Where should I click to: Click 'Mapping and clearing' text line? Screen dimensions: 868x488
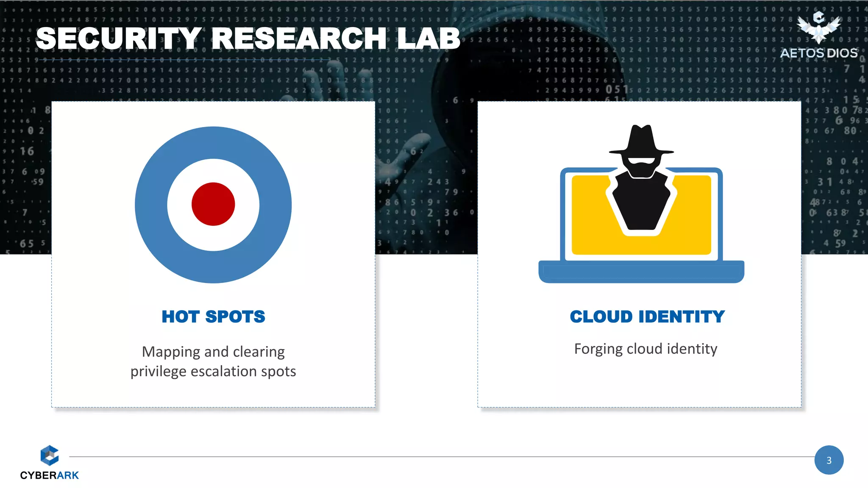click(213, 352)
